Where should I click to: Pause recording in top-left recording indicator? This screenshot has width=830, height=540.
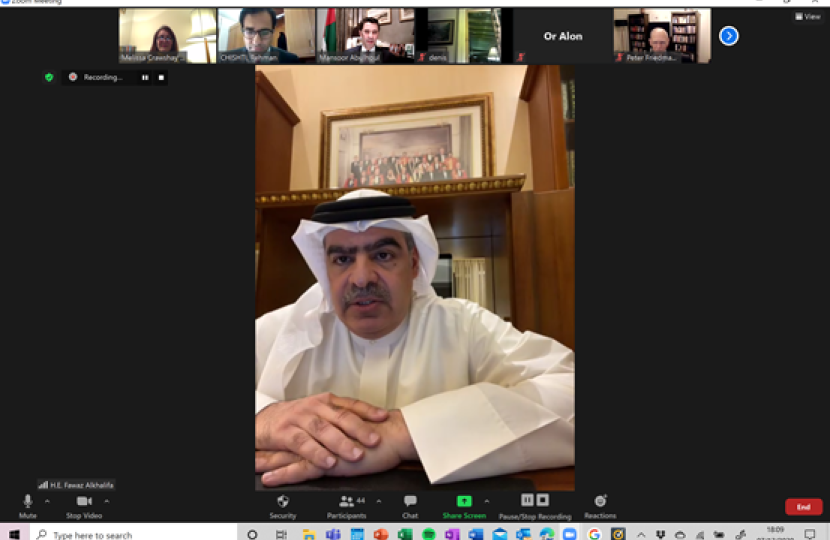tap(145, 77)
